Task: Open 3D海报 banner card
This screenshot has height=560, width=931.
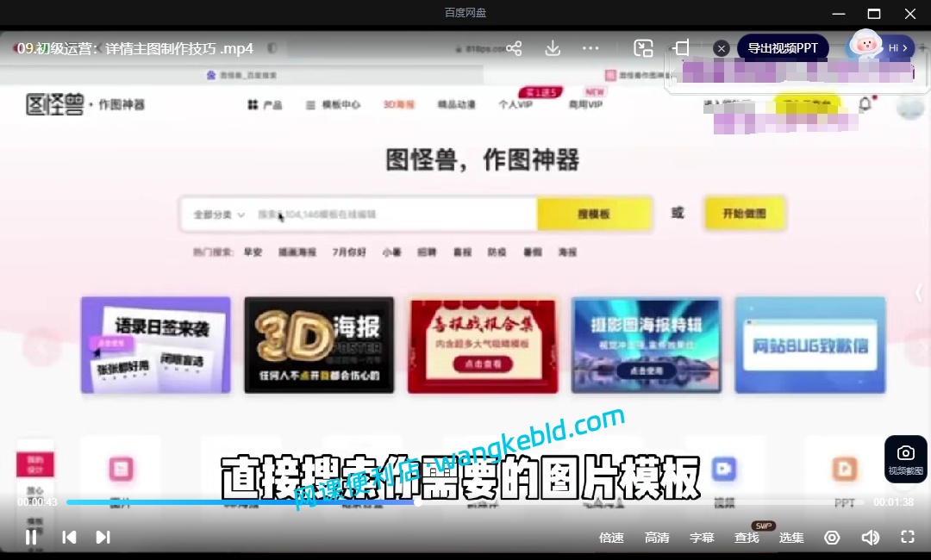Action: pyautogui.click(x=319, y=345)
